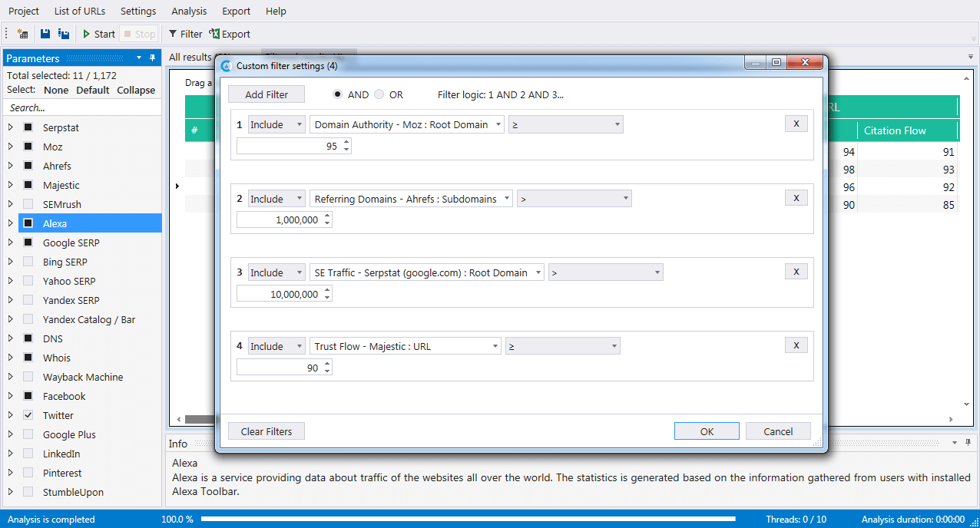Screen dimensions: 980x528
Task: Remove filter 4 with its X button
Action: pos(796,345)
